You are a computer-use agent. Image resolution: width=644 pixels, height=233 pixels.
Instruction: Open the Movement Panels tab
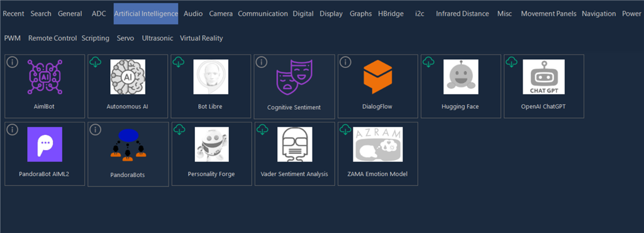[x=548, y=14]
